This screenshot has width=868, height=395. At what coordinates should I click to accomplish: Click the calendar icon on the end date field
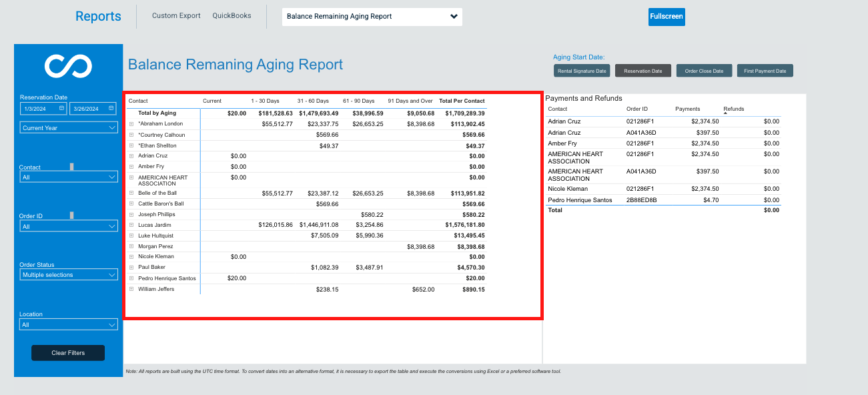click(109, 107)
